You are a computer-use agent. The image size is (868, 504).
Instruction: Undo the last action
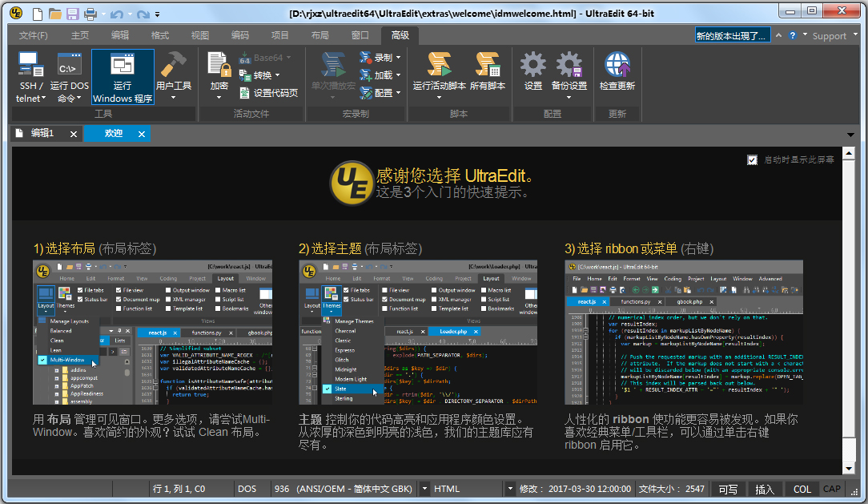coord(116,14)
